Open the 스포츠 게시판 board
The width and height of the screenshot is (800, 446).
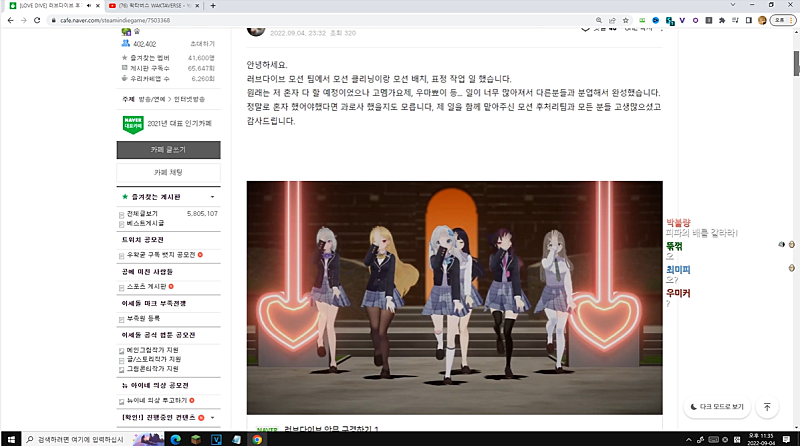tap(146, 287)
